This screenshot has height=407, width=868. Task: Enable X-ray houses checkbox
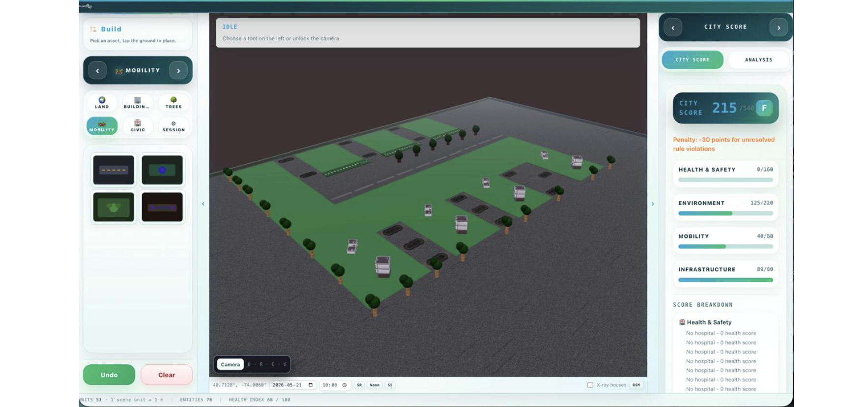coord(590,385)
